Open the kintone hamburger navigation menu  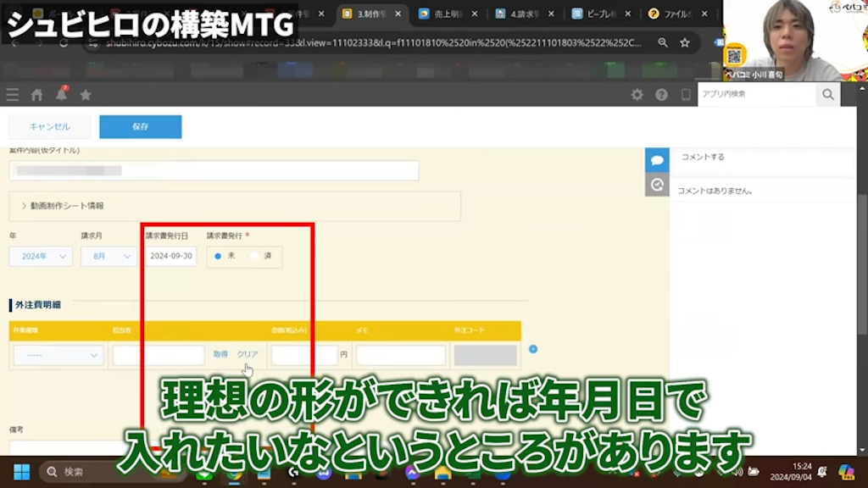[x=12, y=95]
